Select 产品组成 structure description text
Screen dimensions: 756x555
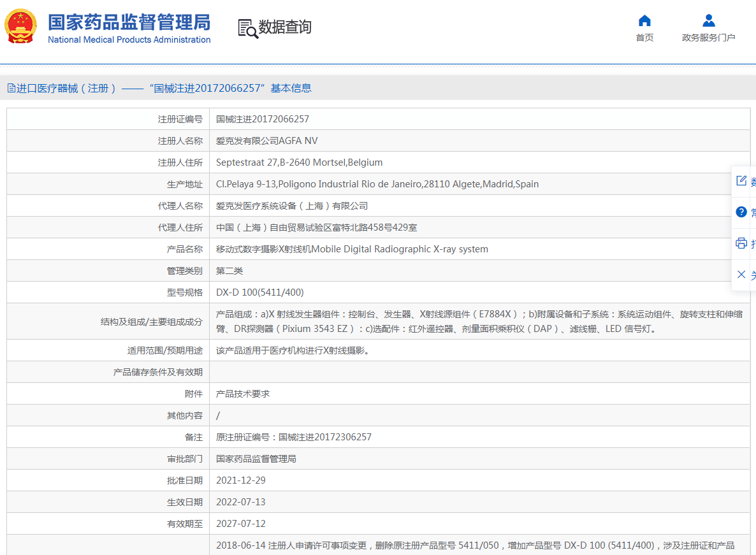[x=479, y=321]
